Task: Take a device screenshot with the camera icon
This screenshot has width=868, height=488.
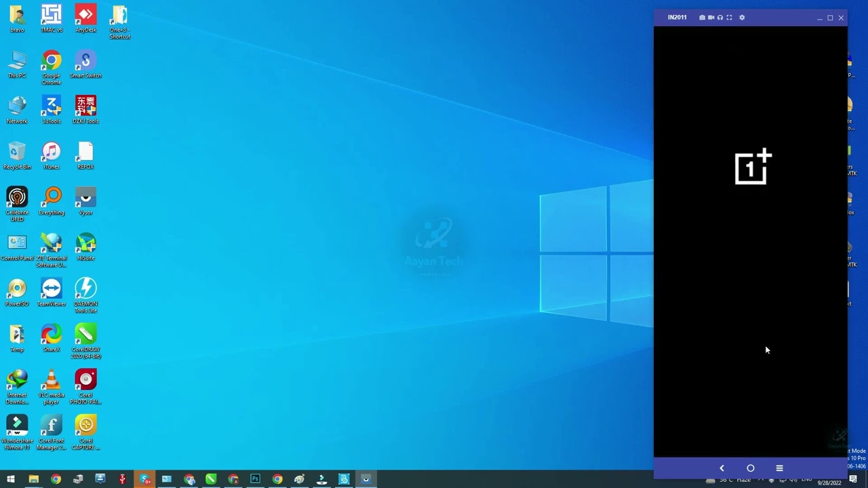Action: [702, 18]
